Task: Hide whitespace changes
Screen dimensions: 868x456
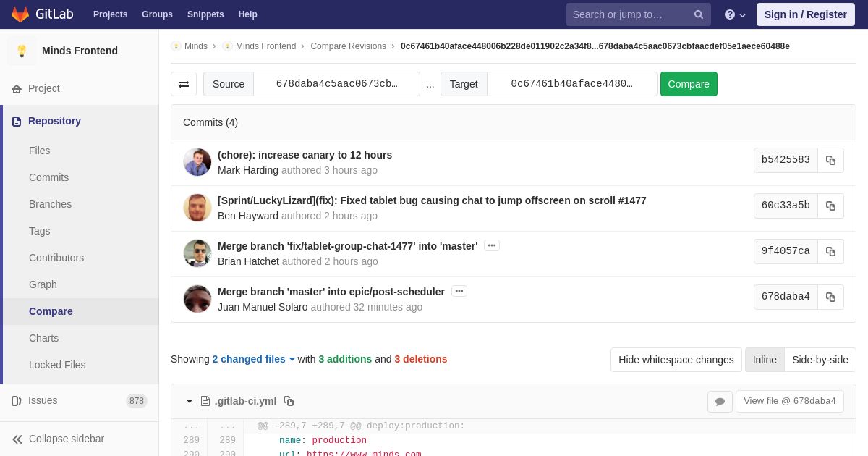Action: pos(676,360)
